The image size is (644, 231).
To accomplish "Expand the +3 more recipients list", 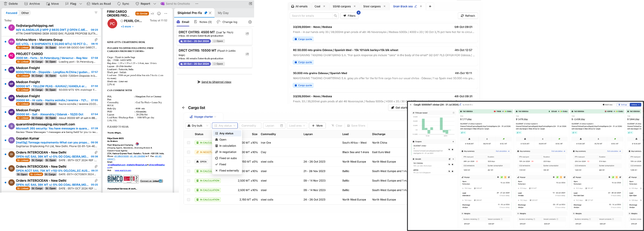I will tap(127, 27).
